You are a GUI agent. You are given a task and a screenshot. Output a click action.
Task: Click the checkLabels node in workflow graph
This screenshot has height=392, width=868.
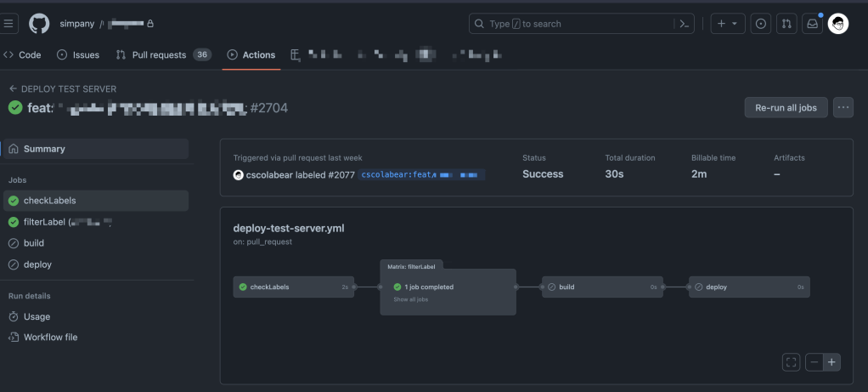293,287
